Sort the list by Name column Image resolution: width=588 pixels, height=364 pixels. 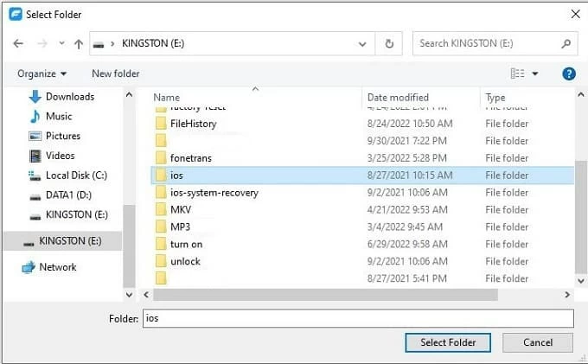point(167,98)
